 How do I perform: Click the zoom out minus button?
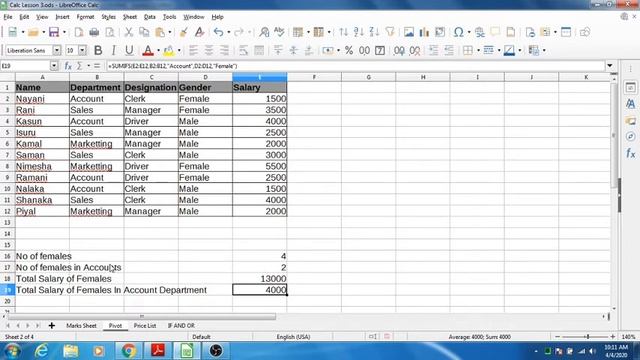(558, 337)
